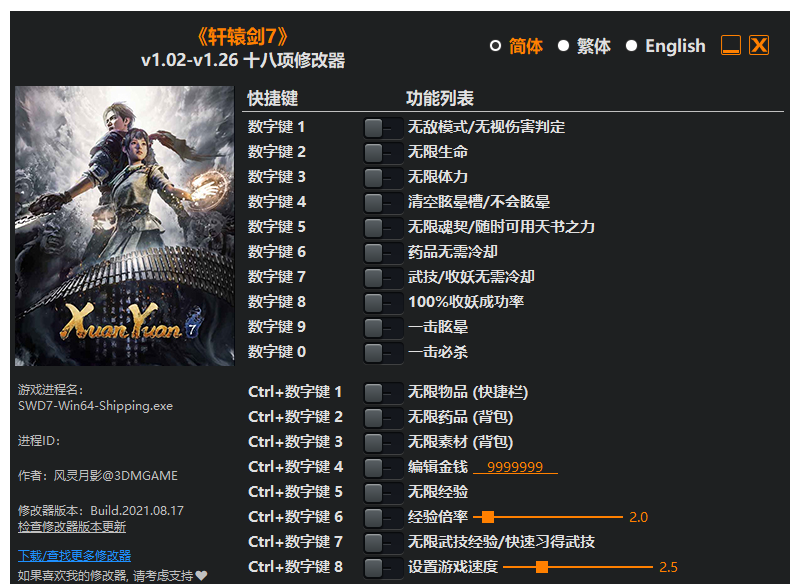The width and height of the screenshot is (803, 584).
Task: Enable 无限生命 toggle
Action: 383,153
